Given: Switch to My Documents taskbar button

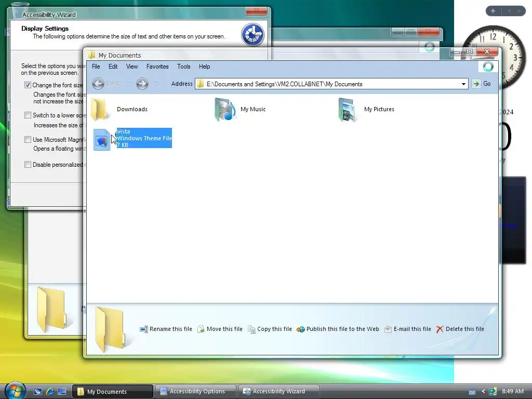Looking at the screenshot, I should (x=113, y=392).
